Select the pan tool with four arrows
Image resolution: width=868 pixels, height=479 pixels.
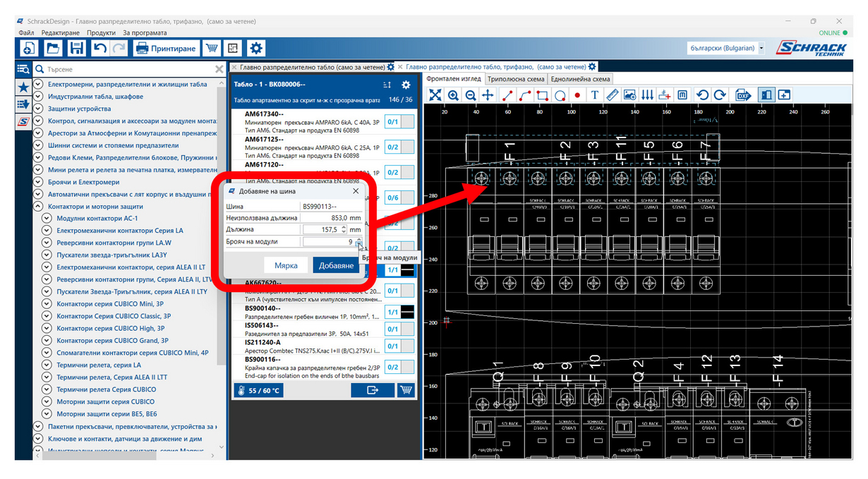[x=488, y=95]
